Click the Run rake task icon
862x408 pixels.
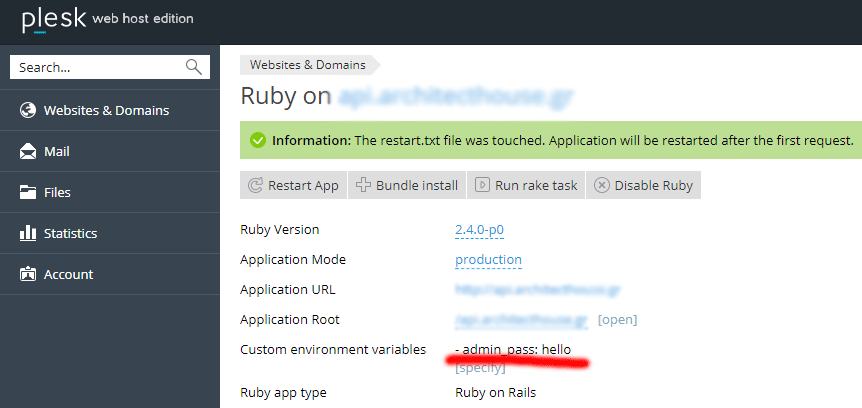483,185
